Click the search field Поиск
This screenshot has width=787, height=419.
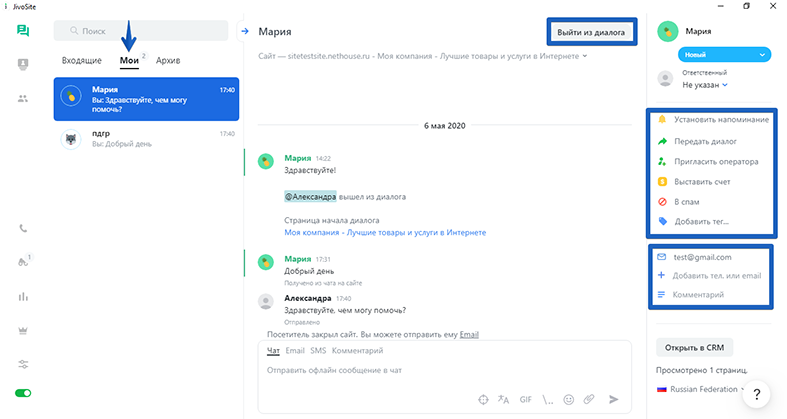141,31
